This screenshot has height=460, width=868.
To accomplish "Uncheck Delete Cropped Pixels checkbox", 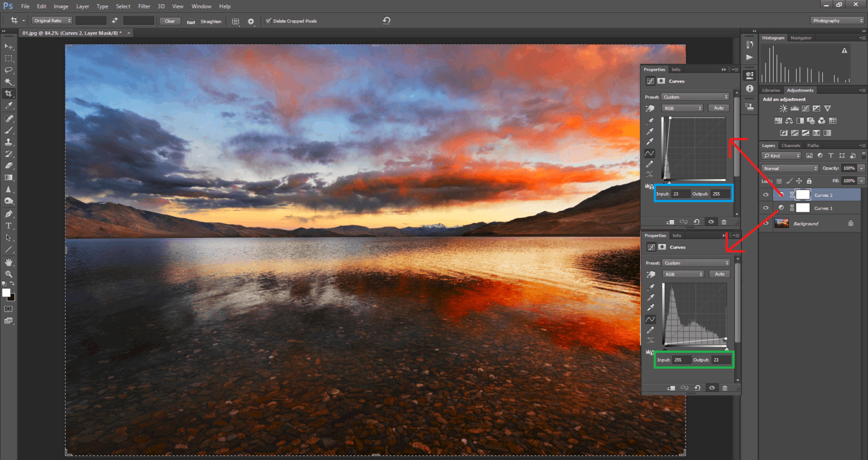I will click(x=268, y=21).
